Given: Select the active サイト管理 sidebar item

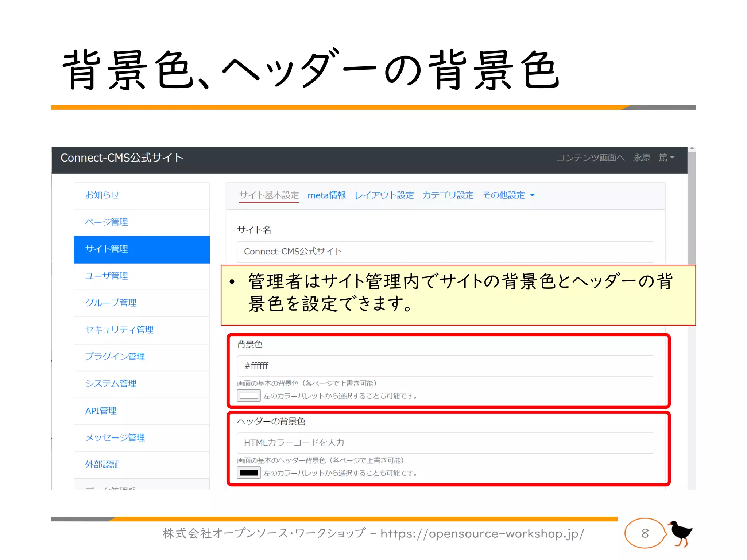Looking at the screenshot, I should (142, 249).
